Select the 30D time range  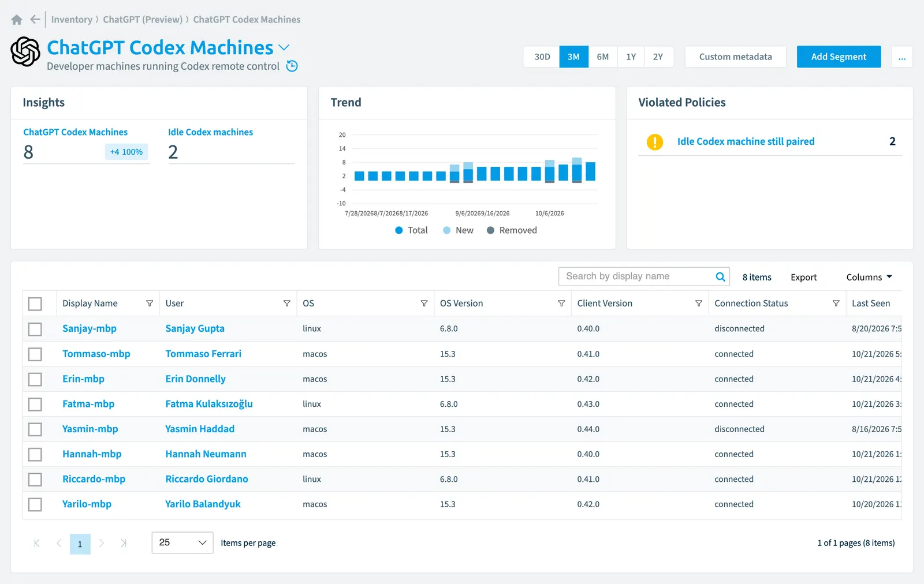coord(542,57)
